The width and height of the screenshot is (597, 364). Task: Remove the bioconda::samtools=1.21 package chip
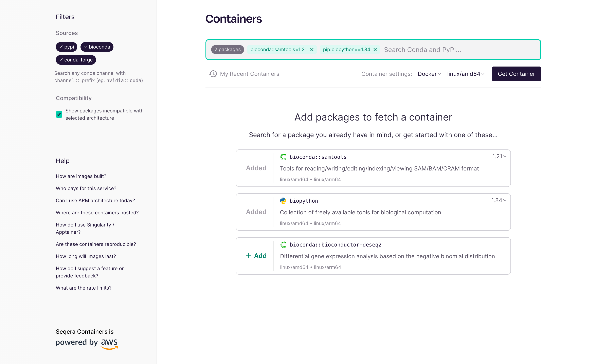312,50
